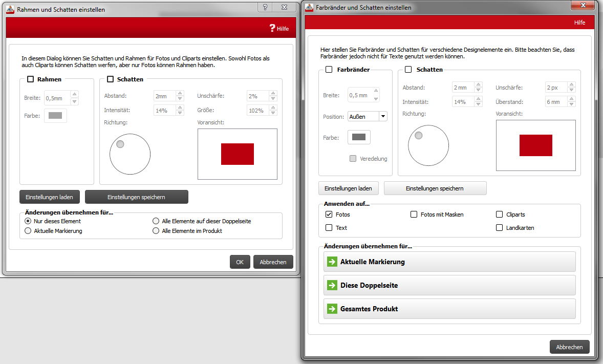Click Einstellungen laden in right dialog
The width and height of the screenshot is (603, 364).
[x=349, y=188]
